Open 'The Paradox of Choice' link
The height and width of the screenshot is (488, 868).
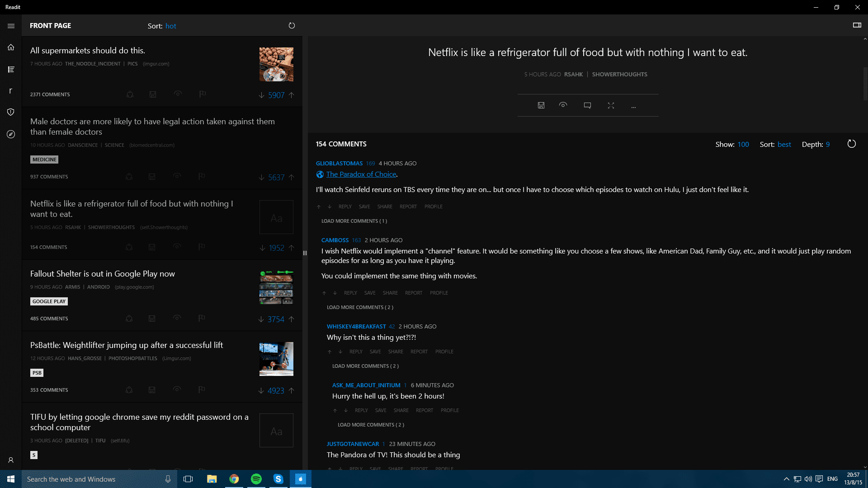[x=361, y=174]
